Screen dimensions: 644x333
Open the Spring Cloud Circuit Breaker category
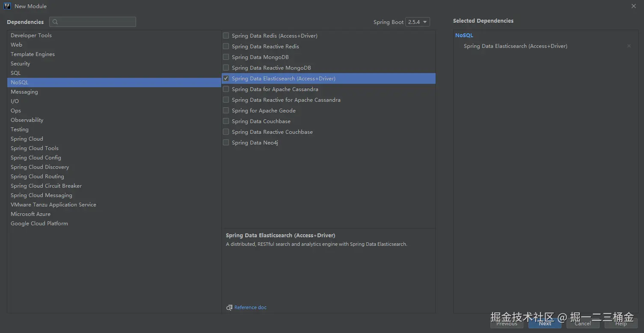pos(114,186)
